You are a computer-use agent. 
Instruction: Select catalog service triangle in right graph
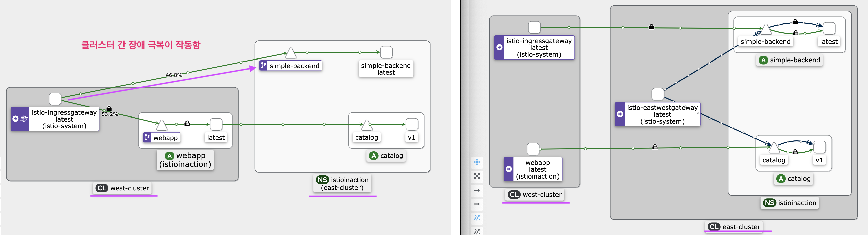pyautogui.click(x=774, y=148)
